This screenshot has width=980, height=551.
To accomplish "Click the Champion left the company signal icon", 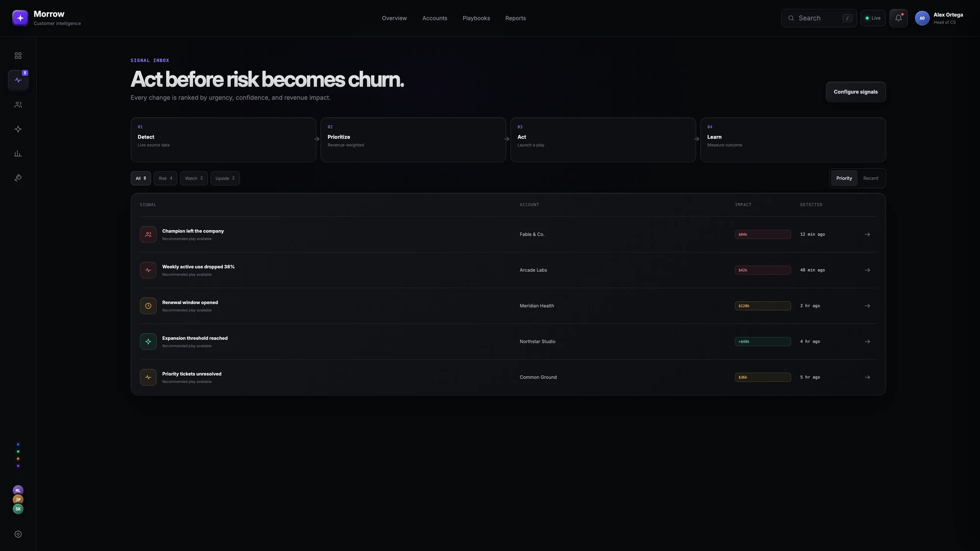I will 148,235.
